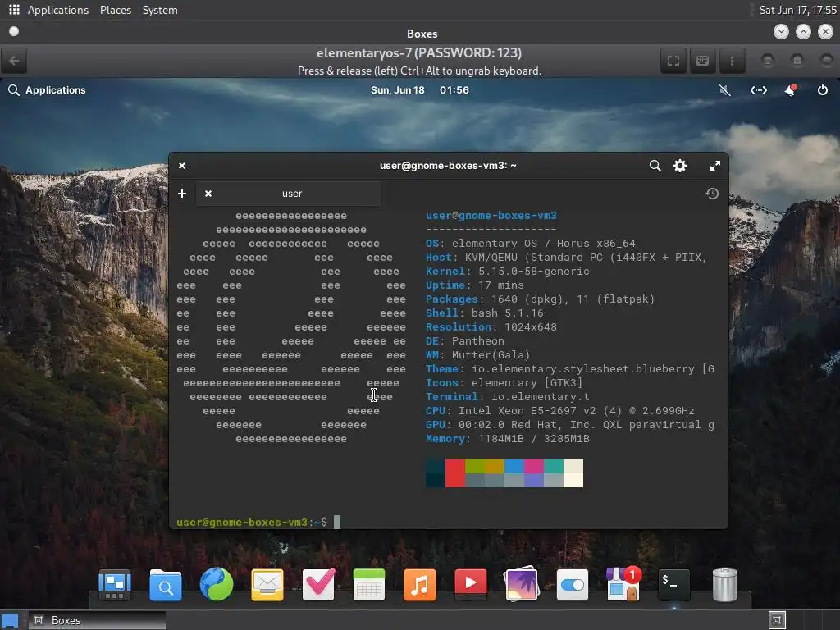Open host System menu
840x630 pixels.
pos(160,10)
